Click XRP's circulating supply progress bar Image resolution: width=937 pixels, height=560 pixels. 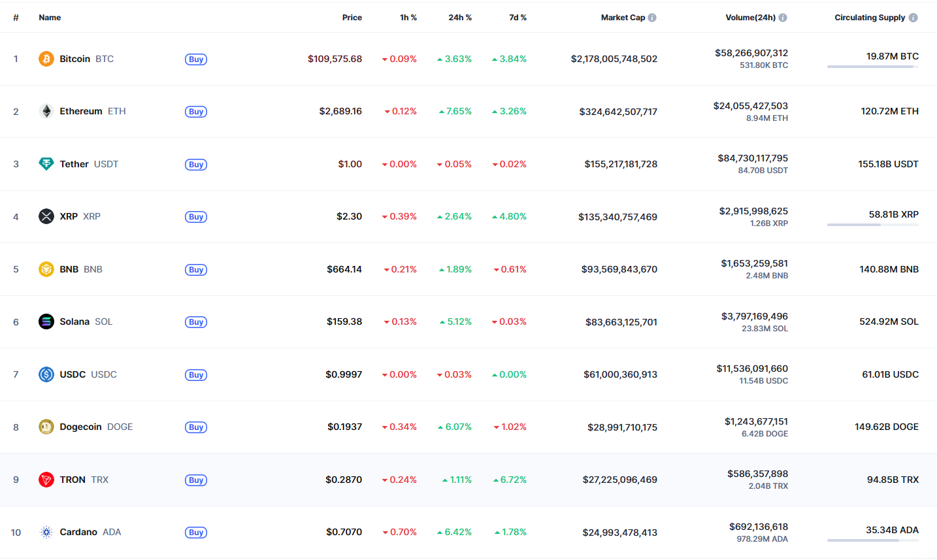coord(873,225)
